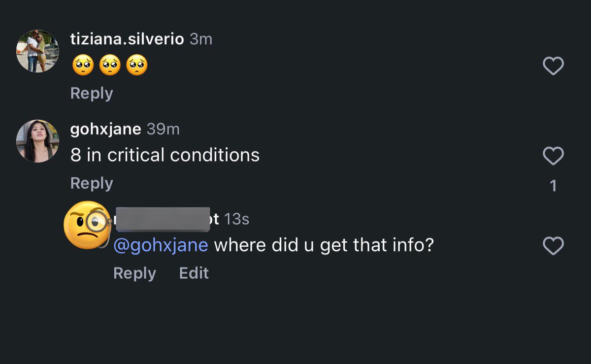Screen dimensions: 591x364
Task: Click the blurred username on the reply
Action: point(166,219)
